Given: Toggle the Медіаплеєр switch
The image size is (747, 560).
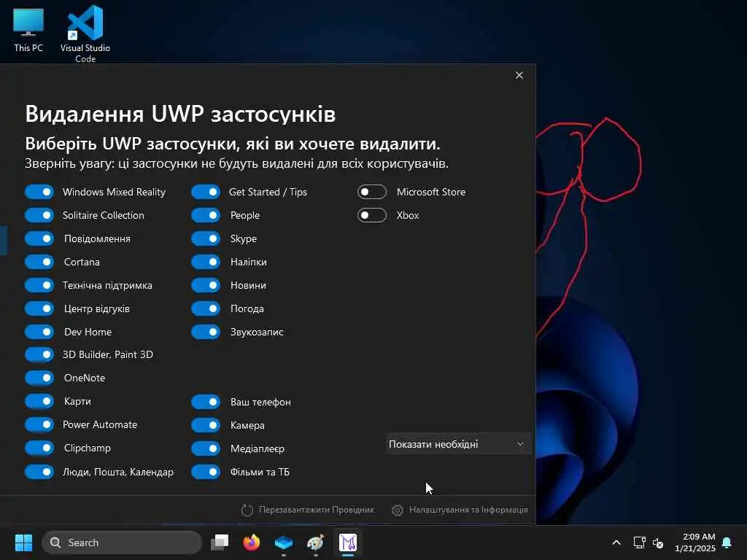Looking at the screenshot, I should pos(206,448).
